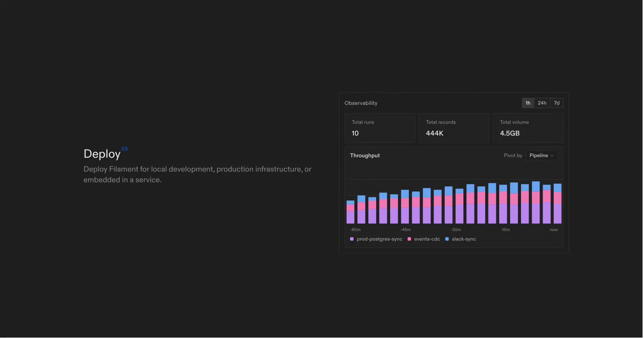
Task: Click the -15m axis label
Action: coord(506,230)
